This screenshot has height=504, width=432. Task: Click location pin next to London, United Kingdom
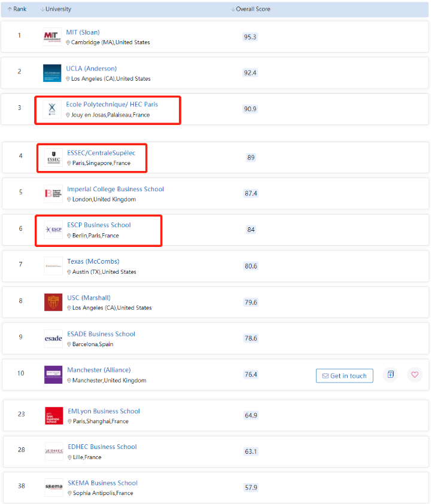pyautogui.click(x=69, y=200)
